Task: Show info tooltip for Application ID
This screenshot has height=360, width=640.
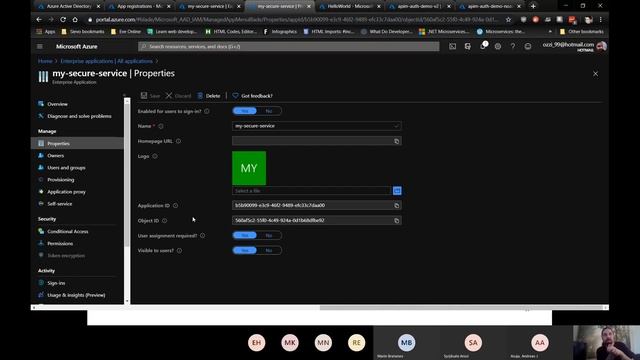Action: tap(176, 205)
